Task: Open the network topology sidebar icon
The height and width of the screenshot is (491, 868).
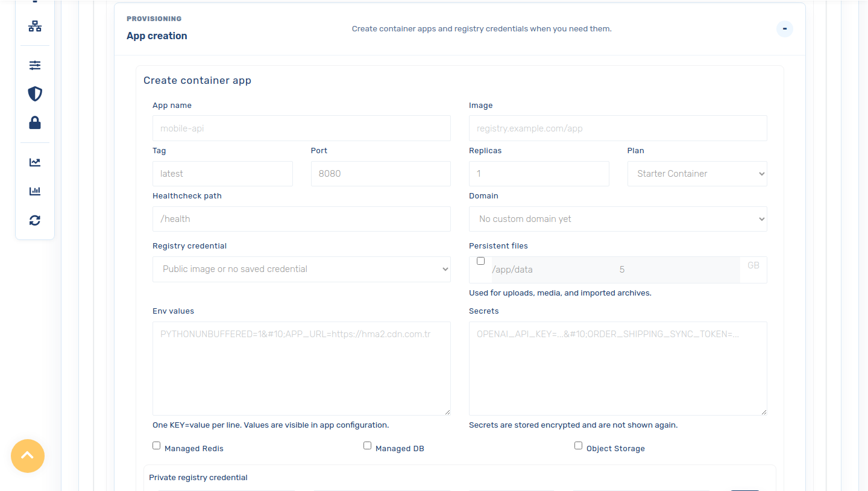Action: [35, 26]
